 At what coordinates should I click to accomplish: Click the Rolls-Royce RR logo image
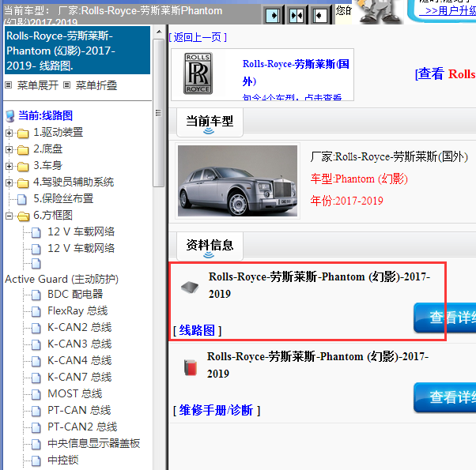pos(198,73)
